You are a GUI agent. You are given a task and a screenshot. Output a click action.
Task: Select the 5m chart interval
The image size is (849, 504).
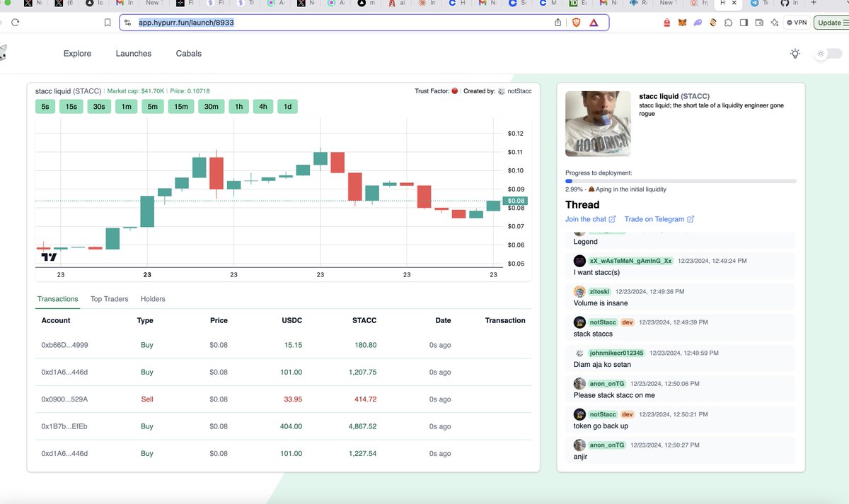tap(153, 107)
